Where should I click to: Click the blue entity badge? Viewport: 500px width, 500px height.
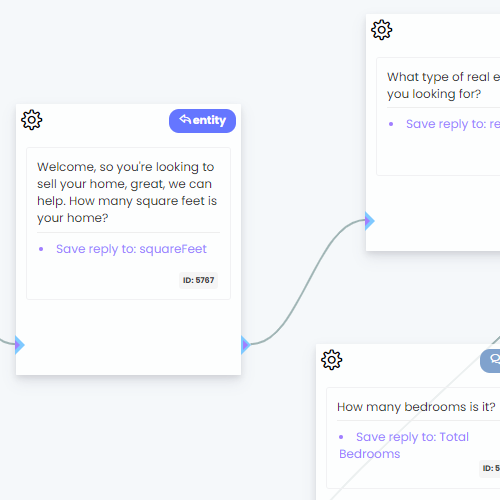click(202, 121)
